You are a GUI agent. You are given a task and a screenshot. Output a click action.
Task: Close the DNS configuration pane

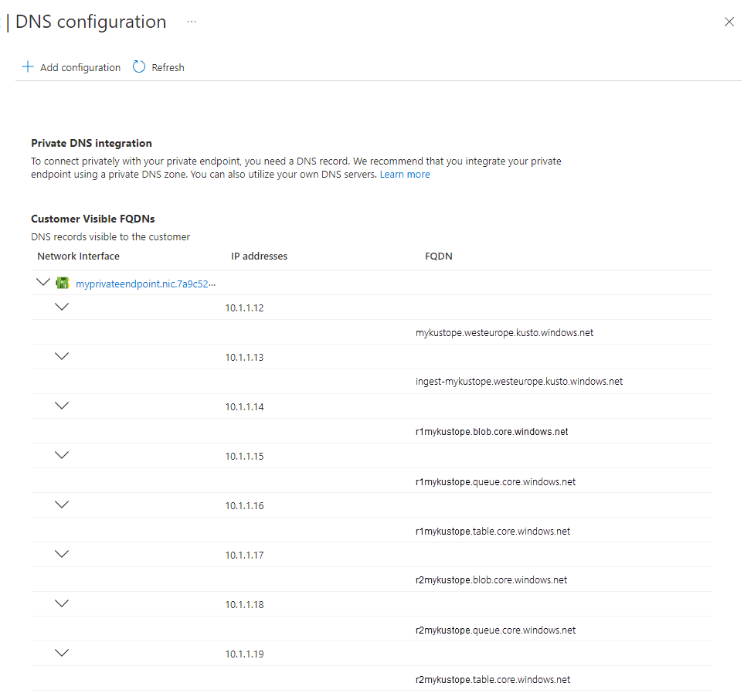[x=729, y=22]
